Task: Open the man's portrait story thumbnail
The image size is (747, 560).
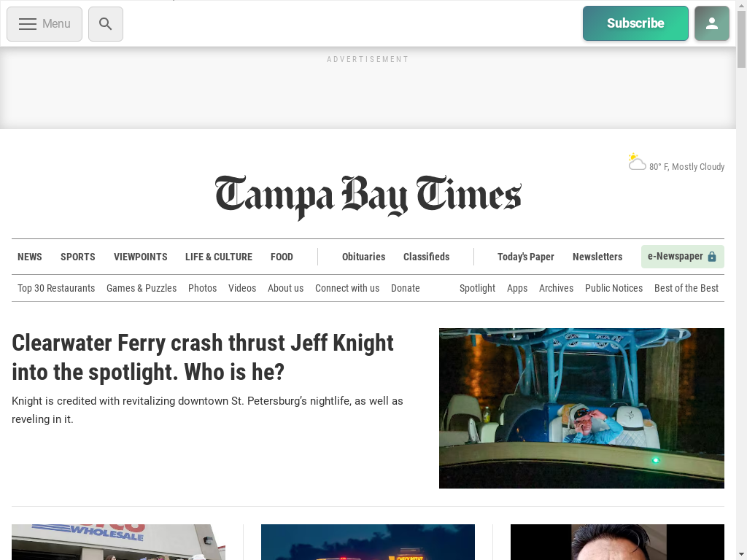Action: tap(617, 542)
